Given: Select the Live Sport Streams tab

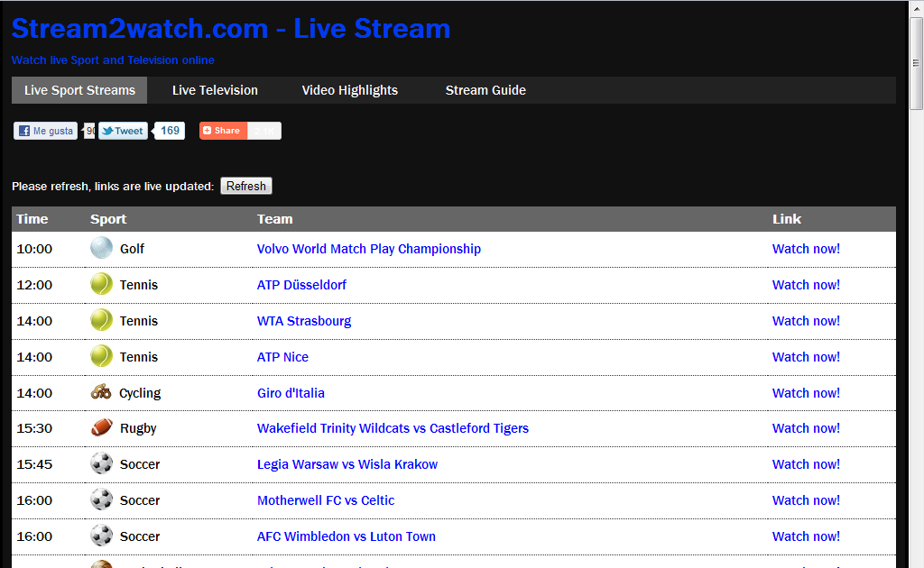Looking at the screenshot, I should [79, 90].
